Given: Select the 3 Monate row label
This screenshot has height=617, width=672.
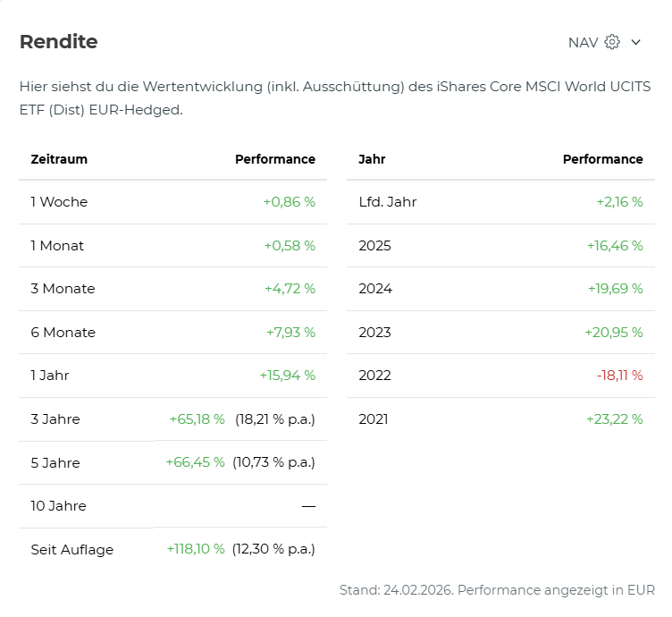Looking at the screenshot, I should pos(63,289).
